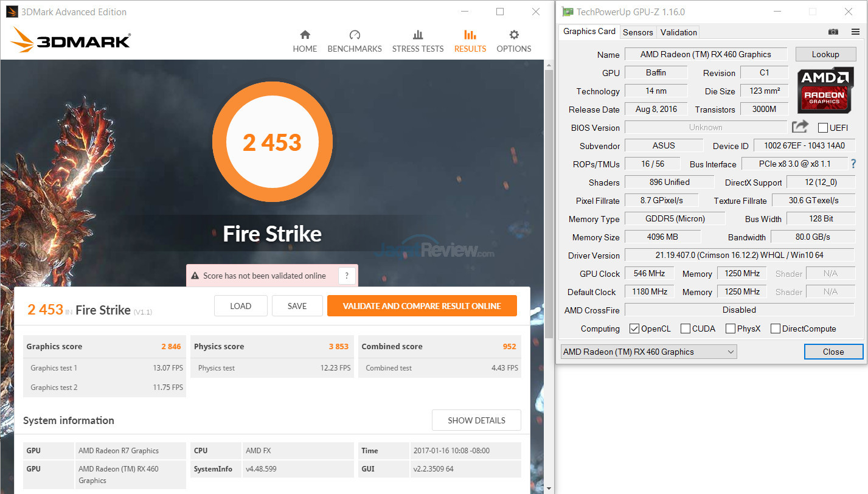Click the Graphics score value 2 846

point(171,347)
